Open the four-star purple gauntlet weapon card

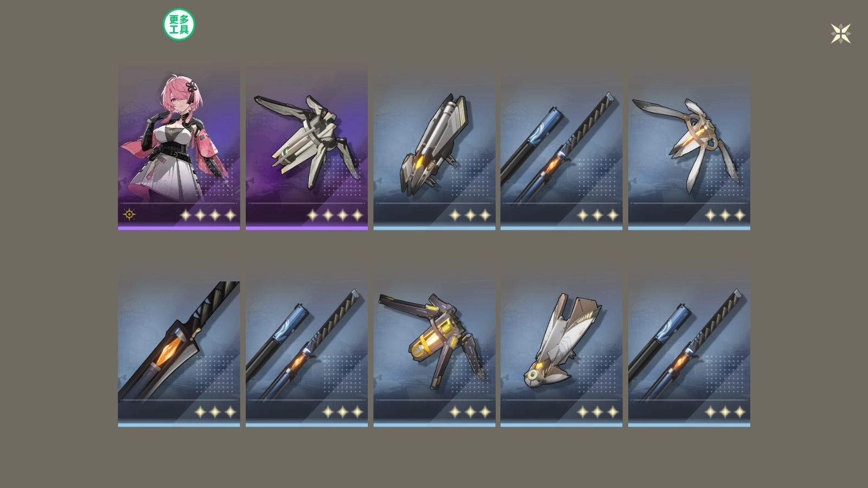click(307, 146)
